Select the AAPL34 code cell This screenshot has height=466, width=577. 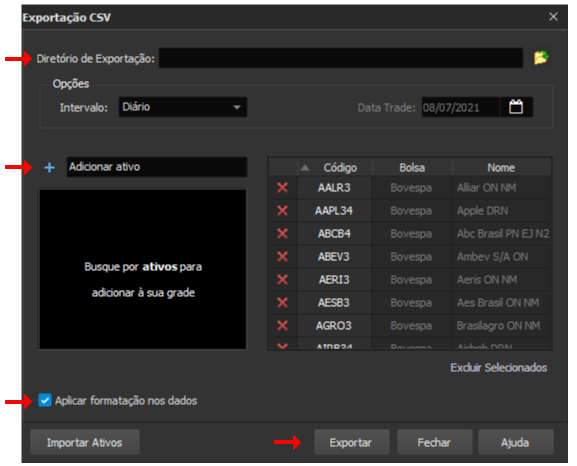point(334,211)
